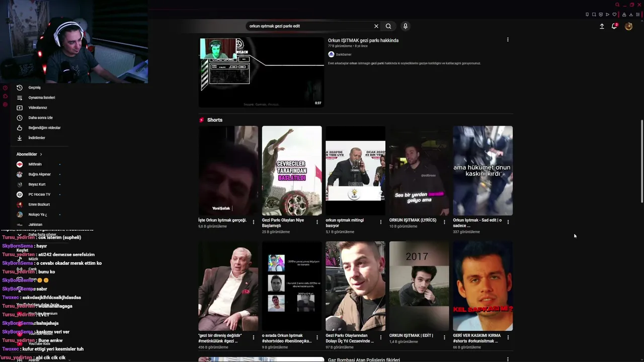Open Videolarınız in sidebar
The height and width of the screenshot is (362, 644).
tap(37, 108)
